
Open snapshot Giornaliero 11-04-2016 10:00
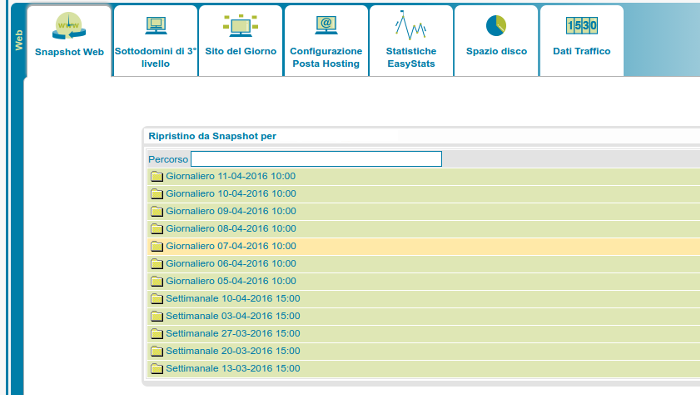tap(231, 176)
